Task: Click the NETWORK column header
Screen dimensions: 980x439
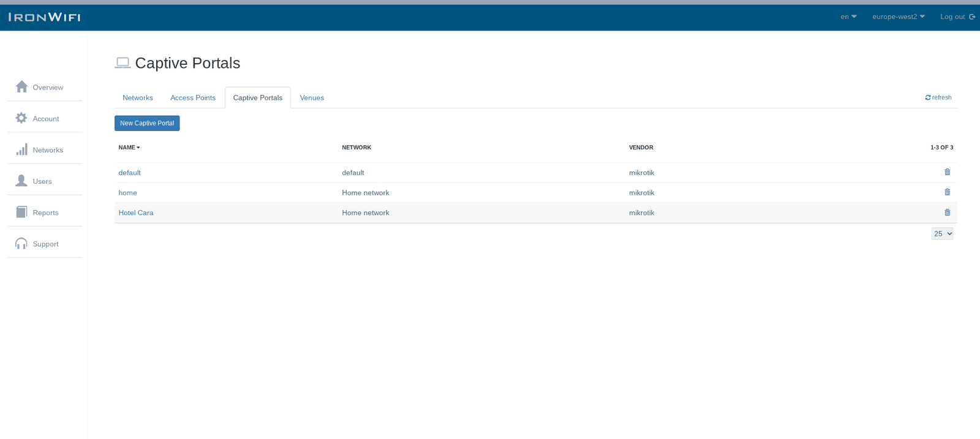Action: pyautogui.click(x=356, y=148)
